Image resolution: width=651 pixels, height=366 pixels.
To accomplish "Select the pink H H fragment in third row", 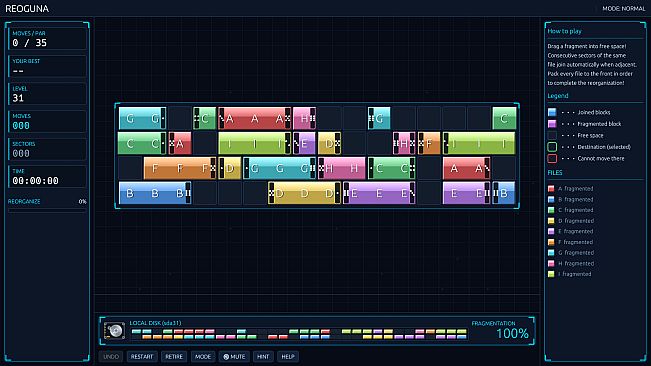I will [x=342, y=168].
